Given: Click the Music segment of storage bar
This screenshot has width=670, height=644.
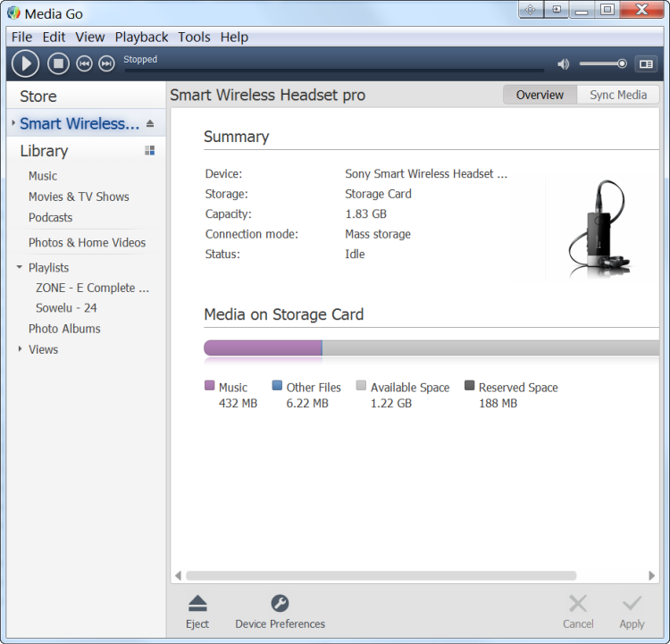Looking at the screenshot, I should [263, 347].
